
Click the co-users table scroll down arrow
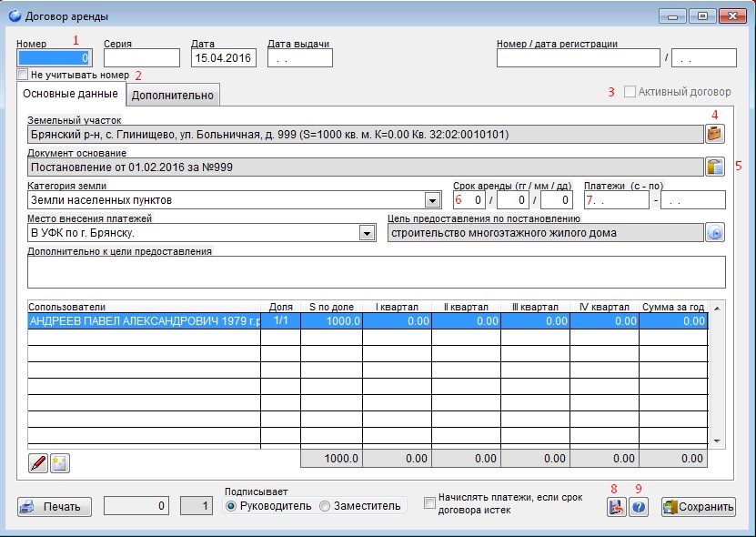point(717,441)
